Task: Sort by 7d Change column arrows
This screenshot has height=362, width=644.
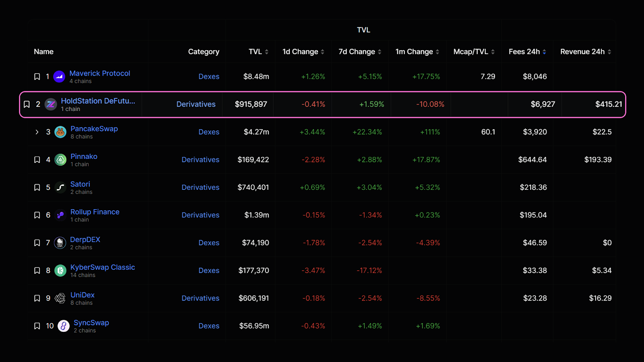Action: [380, 52]
